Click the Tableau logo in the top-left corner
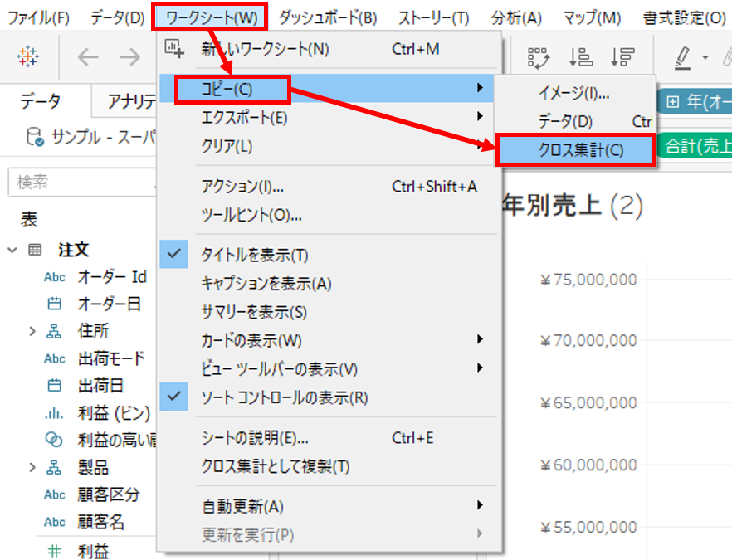The height and width of the screenshot is (560, 732). [x=29, y=56]
